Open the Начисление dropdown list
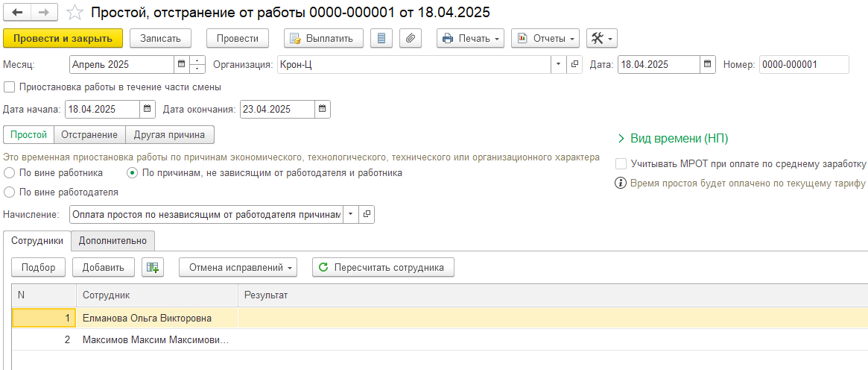The image size is (868, 370). tap(350, 215)
